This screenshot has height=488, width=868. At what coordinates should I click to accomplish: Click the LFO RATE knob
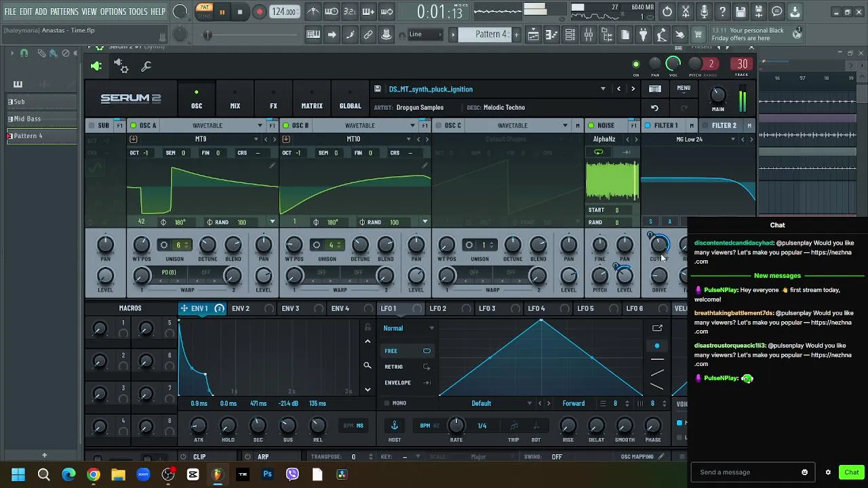coord(456,426)
